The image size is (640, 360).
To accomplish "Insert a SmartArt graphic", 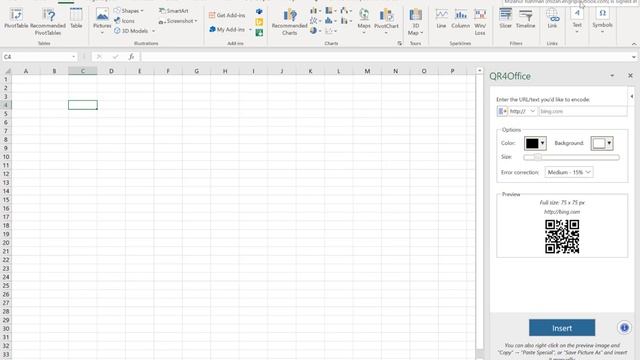I will [x=173, y=11].
